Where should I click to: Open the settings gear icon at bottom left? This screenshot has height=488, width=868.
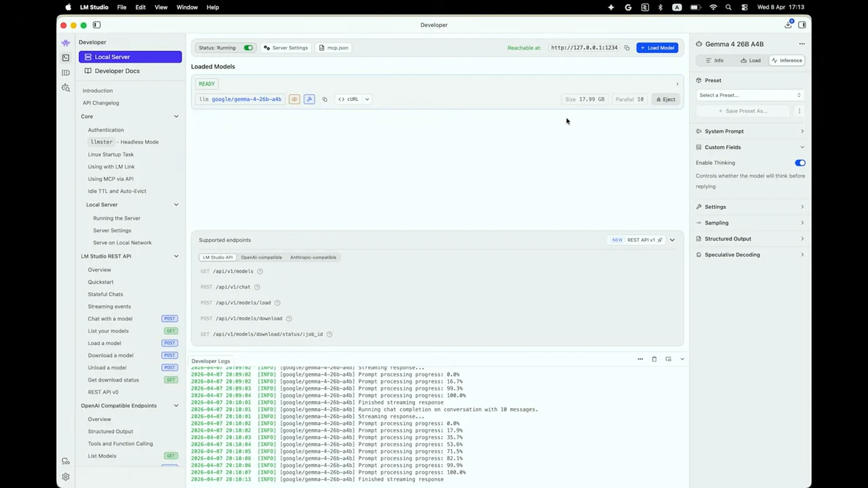point(66,477)
